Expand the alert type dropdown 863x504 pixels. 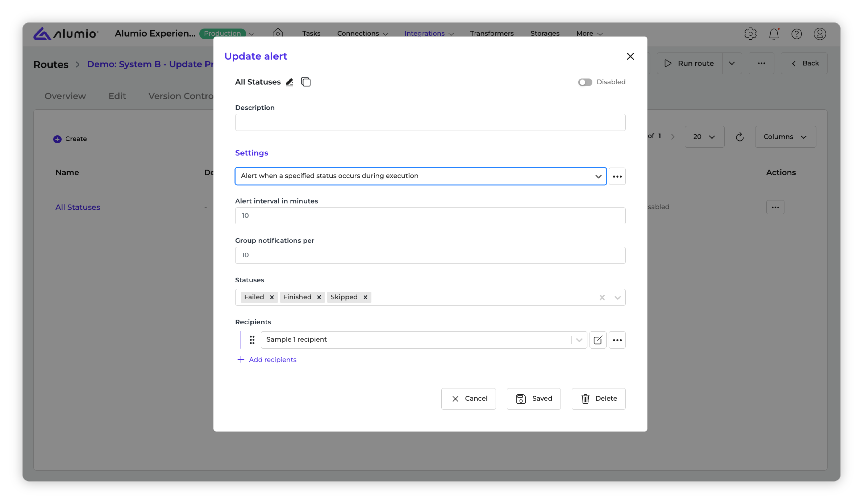pos(598,176)
